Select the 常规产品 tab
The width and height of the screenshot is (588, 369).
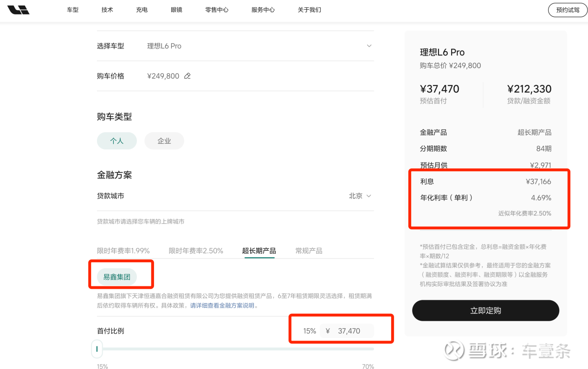coord(309,251)
